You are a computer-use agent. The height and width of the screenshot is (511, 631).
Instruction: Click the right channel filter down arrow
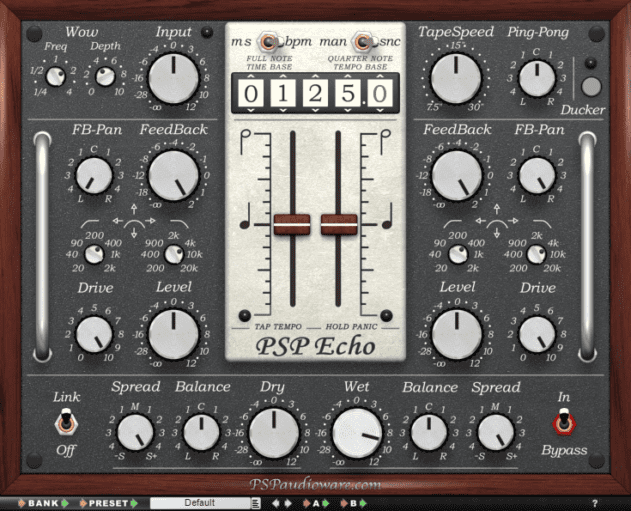497,233
